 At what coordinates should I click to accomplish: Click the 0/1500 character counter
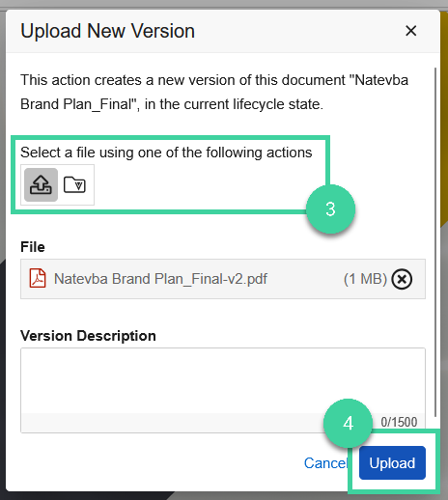pyautogui.click(x=399, y=422)
